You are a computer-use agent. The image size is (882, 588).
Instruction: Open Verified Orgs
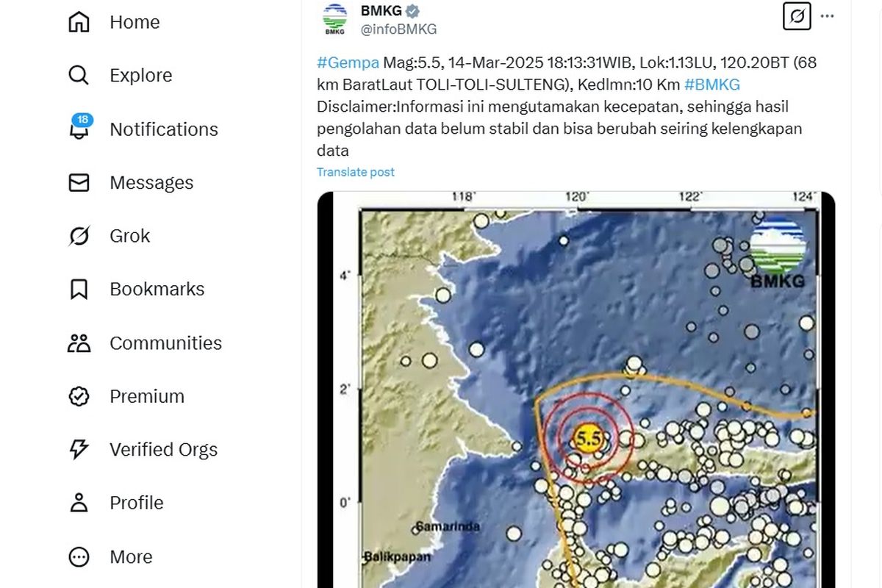(x=163, y=449)
